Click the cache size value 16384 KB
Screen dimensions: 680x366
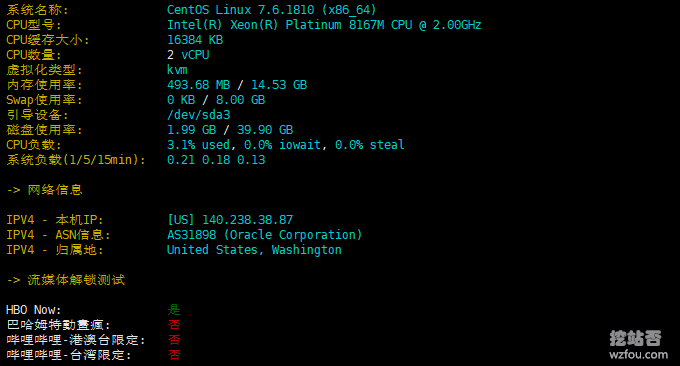coord(195,40)
